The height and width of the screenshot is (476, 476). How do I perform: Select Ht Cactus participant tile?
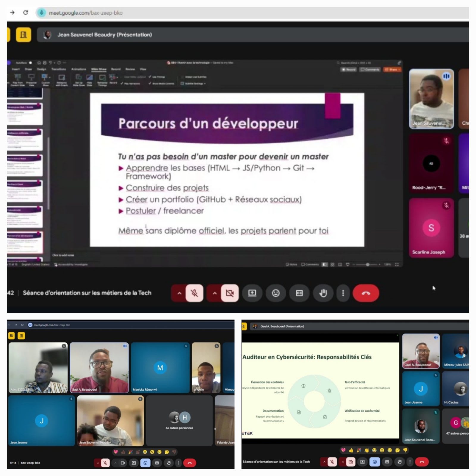point(455,389)
